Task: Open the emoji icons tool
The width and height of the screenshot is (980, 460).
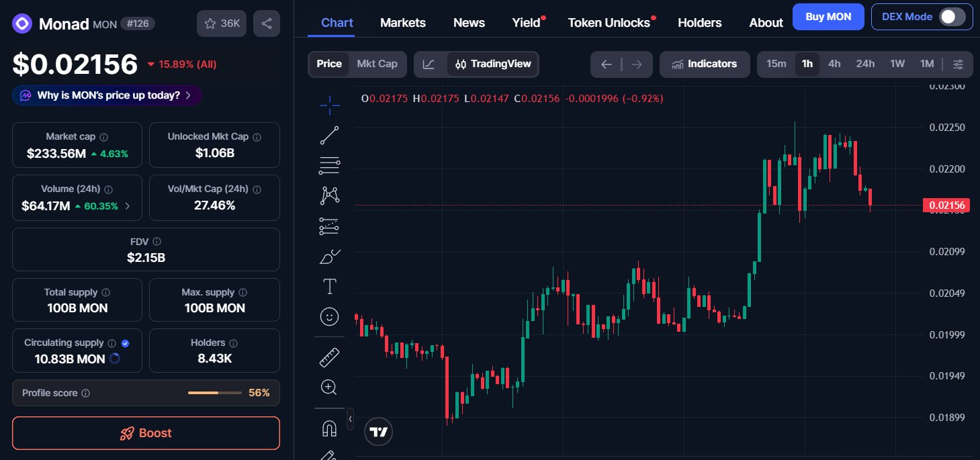Action: click(329, 316)
